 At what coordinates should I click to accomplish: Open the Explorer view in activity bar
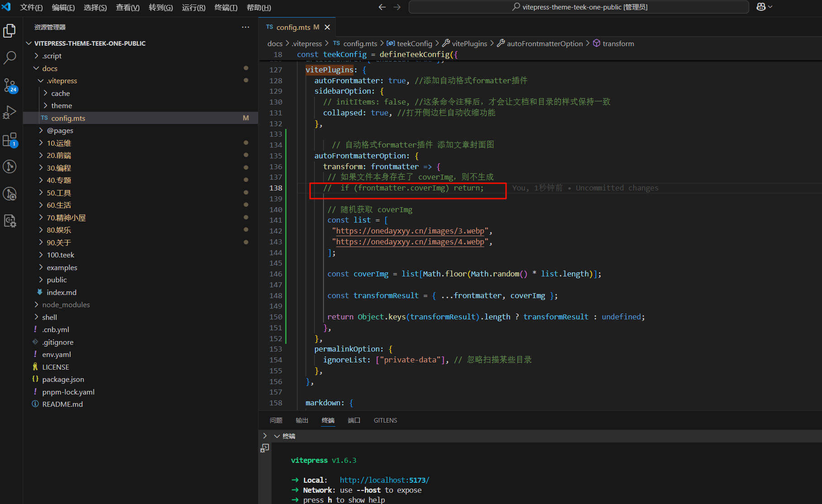(x=10, y=31)
